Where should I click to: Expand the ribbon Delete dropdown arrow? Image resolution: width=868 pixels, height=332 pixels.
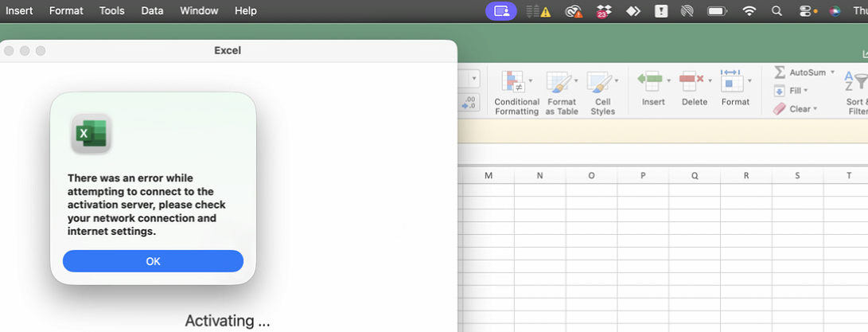(709, 81)
